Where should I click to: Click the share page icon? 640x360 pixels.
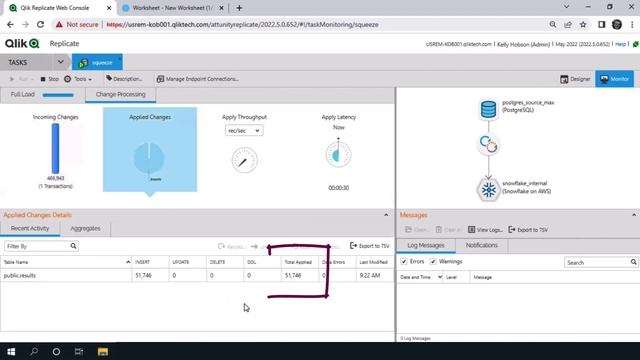click(568, 24)
